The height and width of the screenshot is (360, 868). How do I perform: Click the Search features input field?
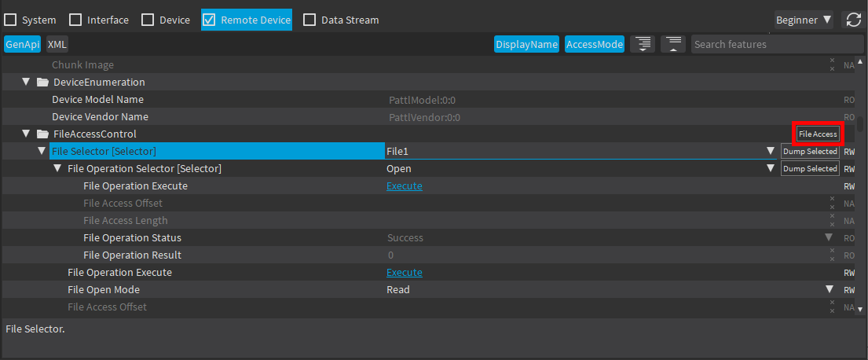coord(776,45)
